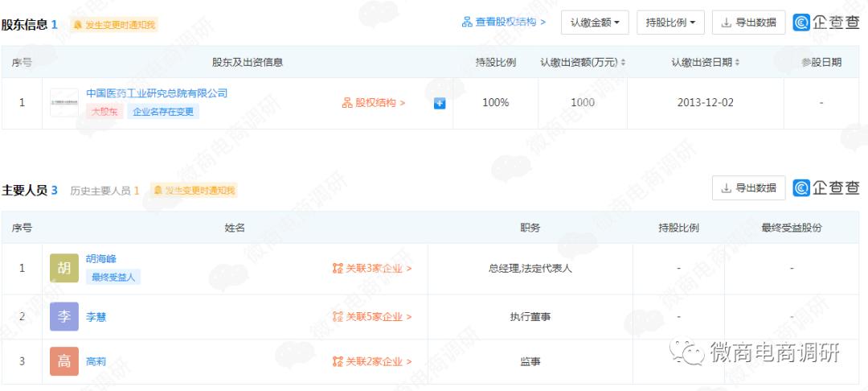Expand shareholder row blue plus icon

click(440, 103)
